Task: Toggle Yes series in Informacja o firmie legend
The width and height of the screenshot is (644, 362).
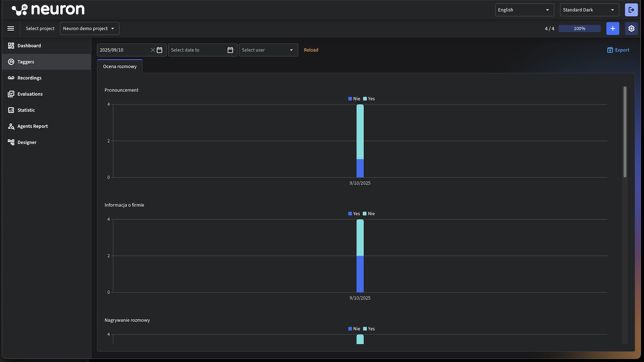Action: [x=354, y=214]
